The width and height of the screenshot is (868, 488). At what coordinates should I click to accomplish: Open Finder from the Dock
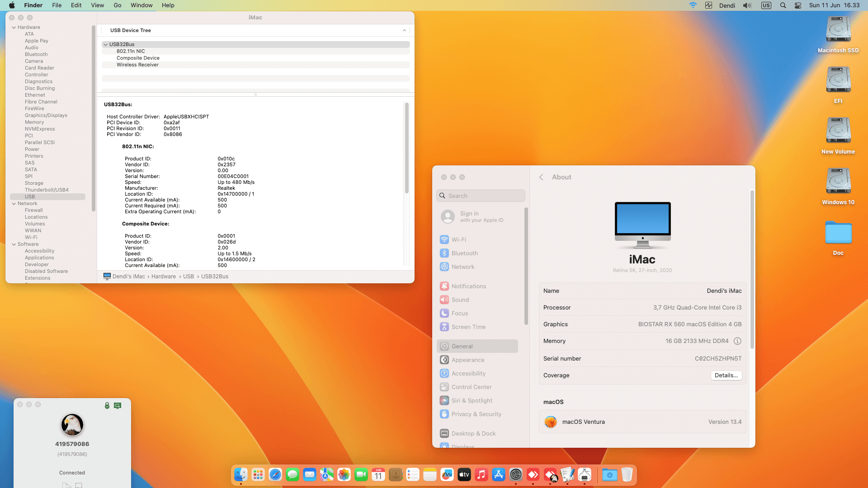241,475
